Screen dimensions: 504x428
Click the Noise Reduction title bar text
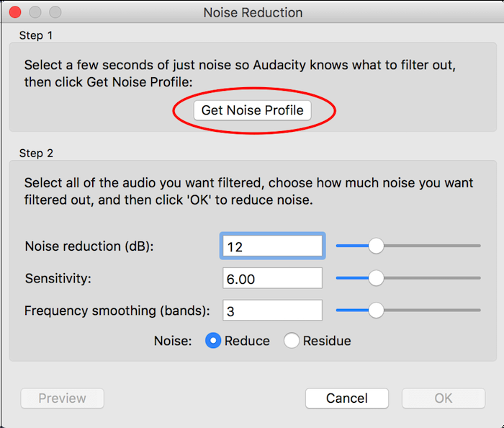coord(253,12)
